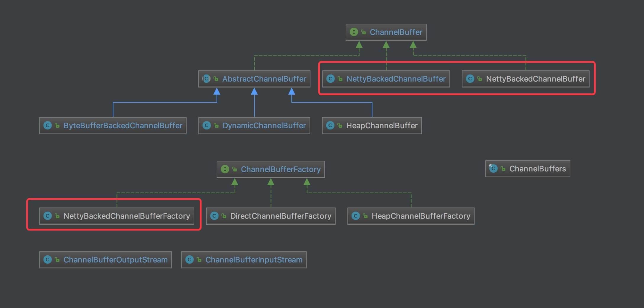This screenshot has width=644, height=308.
Task: Click the class icon beside DynamicChannelBuffer
Action: [x=206, y=125]
